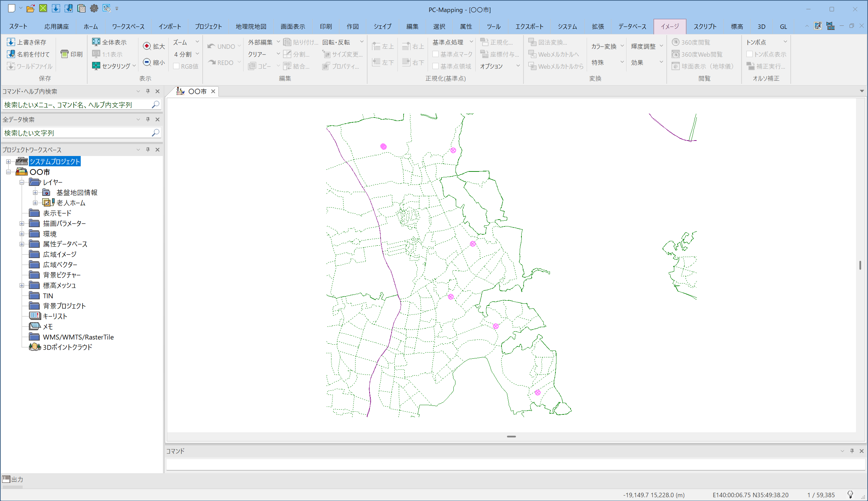
Task: Click the 拡大 zoom-in icon
Action: (x=147, y=46)
